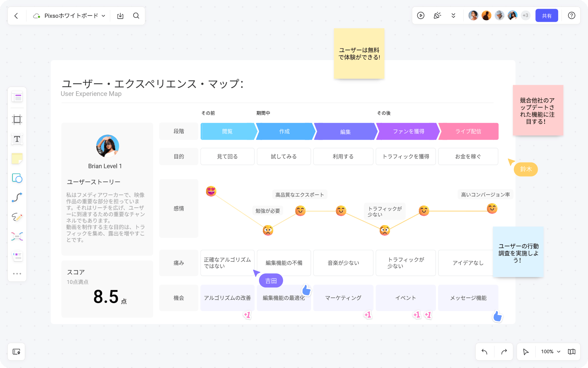The image size is (588, 368).
Task: Click the 共有 share button
Action: 547,15
